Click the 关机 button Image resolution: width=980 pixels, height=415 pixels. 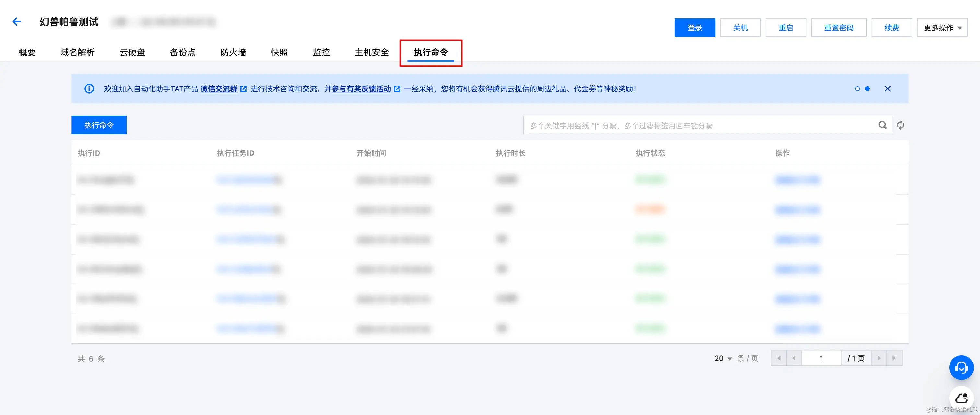click(x=740, y=28)
